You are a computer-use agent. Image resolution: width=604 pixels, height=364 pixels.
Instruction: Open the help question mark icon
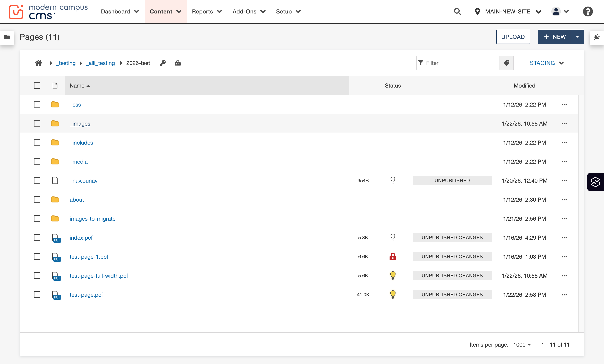pyautogui.click(x=588, y=11)
